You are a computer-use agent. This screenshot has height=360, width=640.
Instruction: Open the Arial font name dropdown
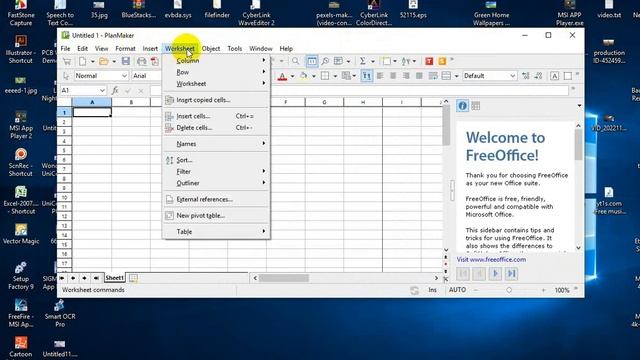(x=147, y=76)
